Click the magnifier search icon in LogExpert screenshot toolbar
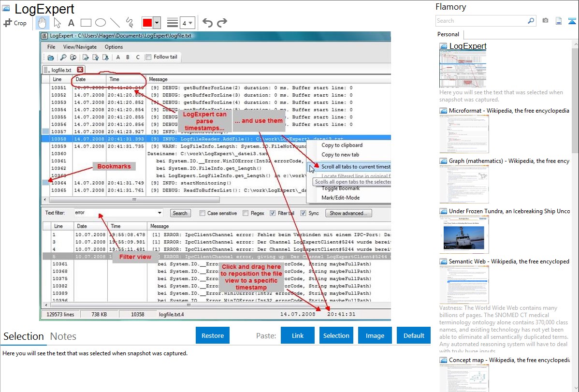Screen dimensions: 579x392 [x=63, y=57]
